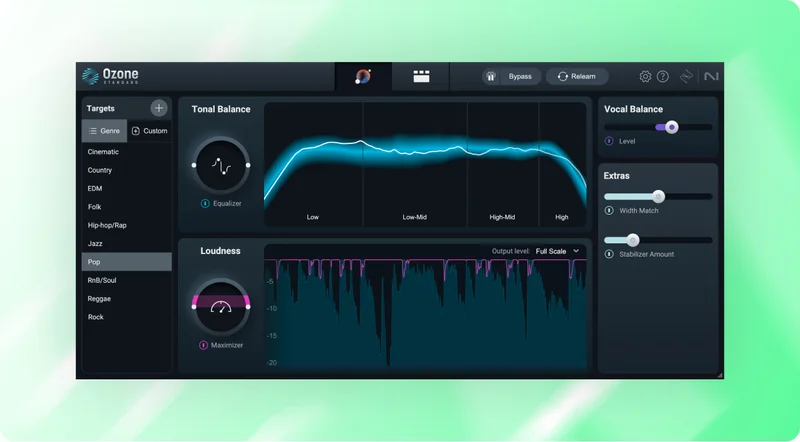Toggle the Maximizer power button

203,345
